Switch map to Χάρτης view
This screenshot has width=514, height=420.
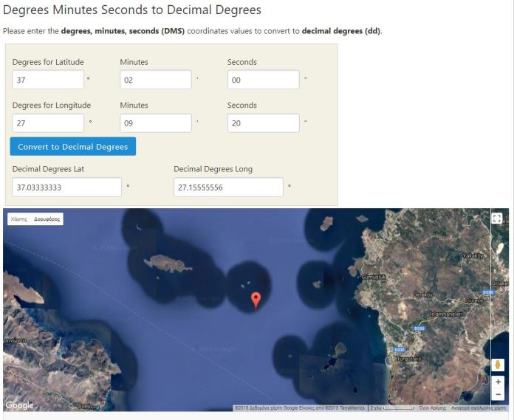click(x=18, y=219)
